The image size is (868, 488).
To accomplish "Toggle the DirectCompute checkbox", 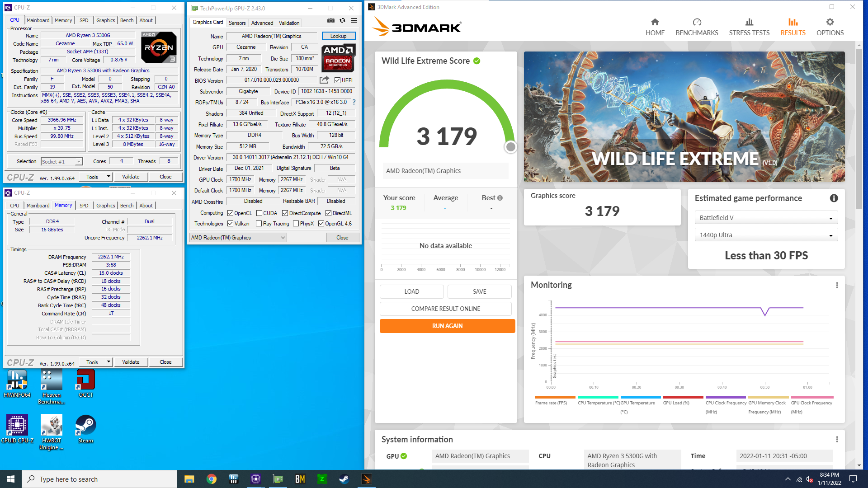I will click(285, 213).
